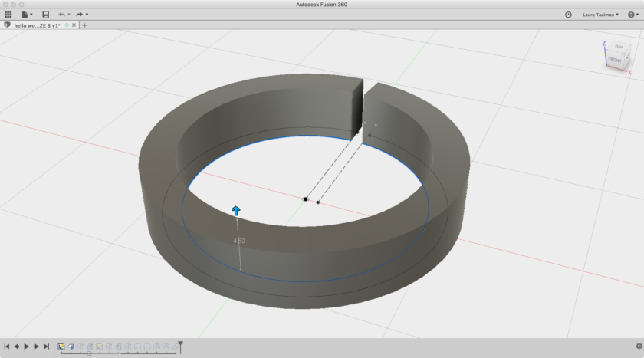
Task: Open timeline settings gear
Action: pyautogui.click(x=639, y=346)
